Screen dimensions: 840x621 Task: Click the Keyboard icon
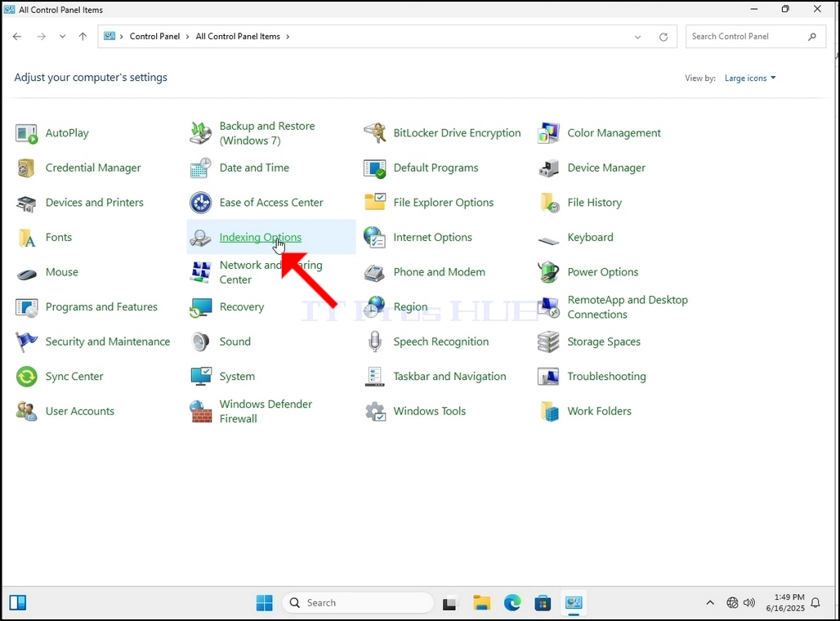coord(548,241)
